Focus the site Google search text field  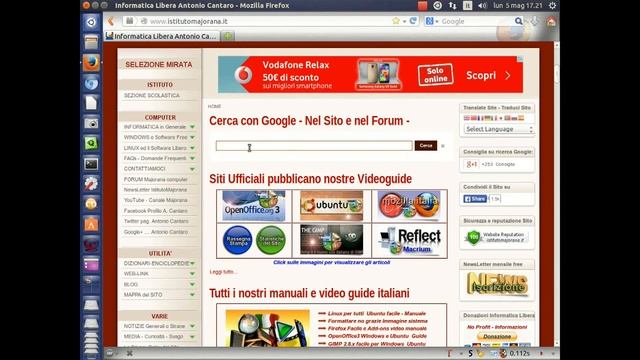click(314, 146)
